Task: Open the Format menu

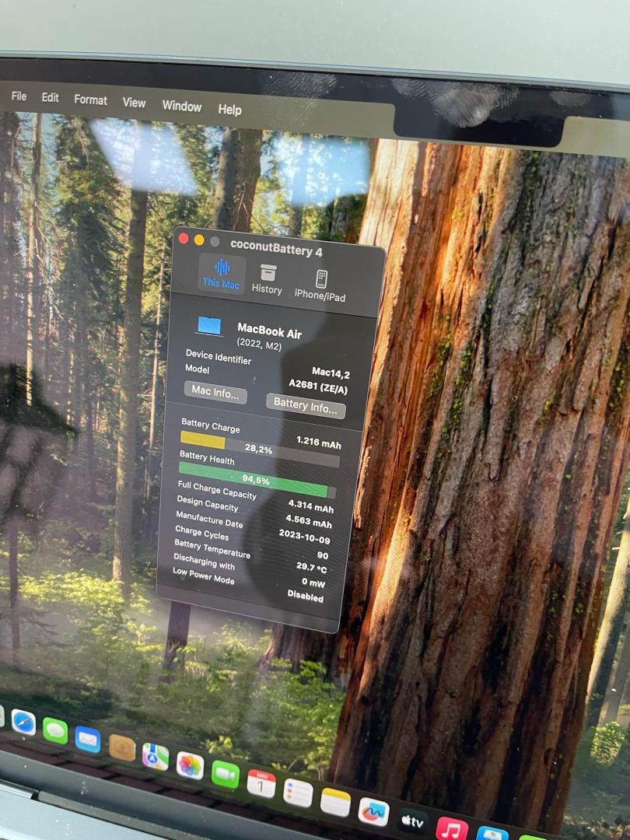Action: pos(90,100)
